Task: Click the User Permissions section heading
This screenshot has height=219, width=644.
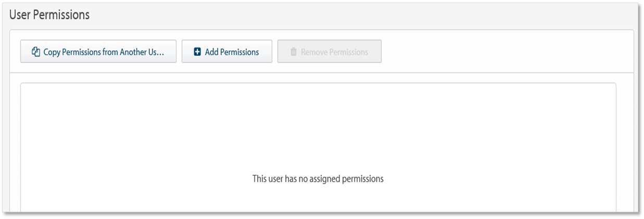Action: click(x=50, y=15)
